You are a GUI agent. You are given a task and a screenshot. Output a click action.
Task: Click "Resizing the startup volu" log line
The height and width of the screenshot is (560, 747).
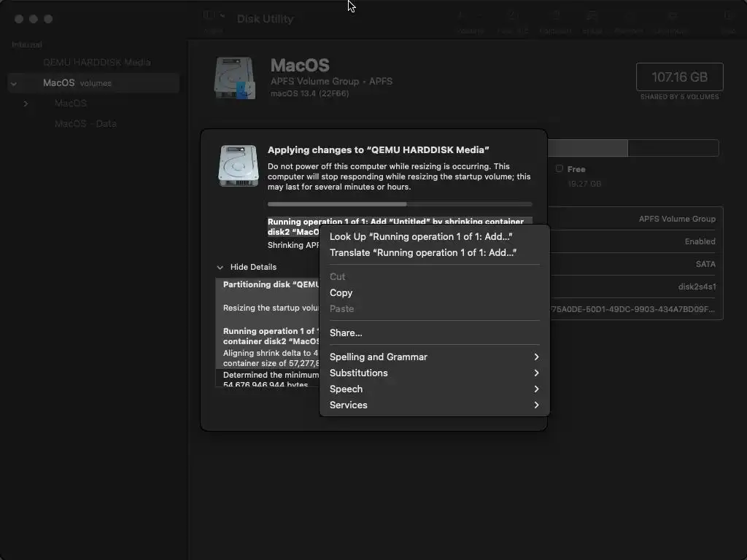coord(271,308)
